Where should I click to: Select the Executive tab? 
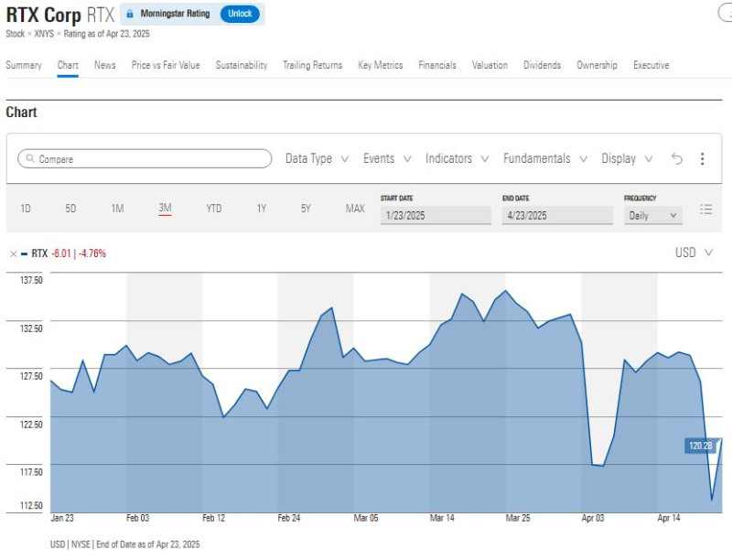[651, 65]
